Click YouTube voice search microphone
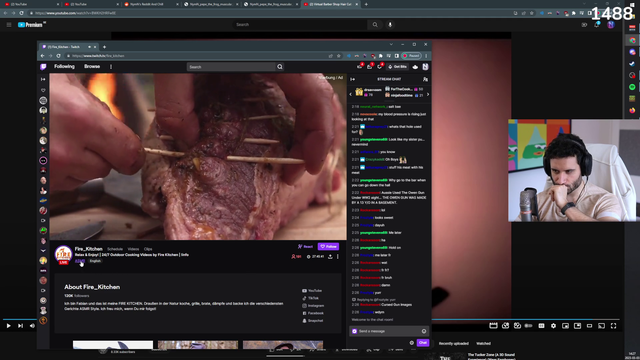The width and height of the screenshot is (640, 360). [390, 24]
